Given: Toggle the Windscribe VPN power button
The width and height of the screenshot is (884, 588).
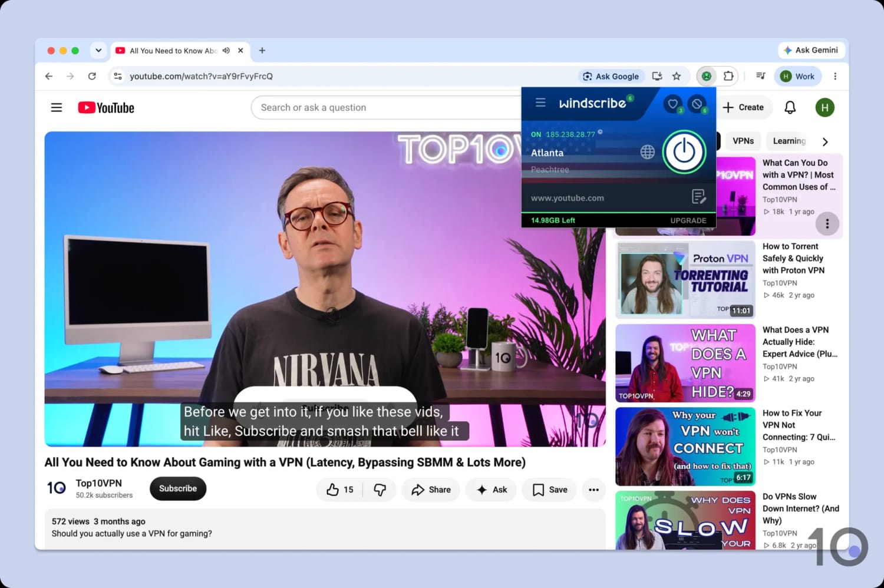Looking at the screenshot, I should (x=684, y=152).
